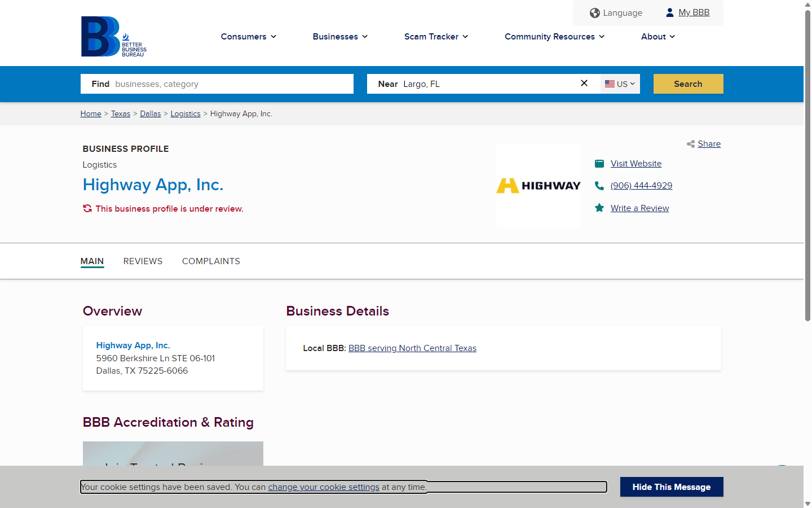Click the scrollbar down arrow
This screenshot has height=508, width=812.
807,503
